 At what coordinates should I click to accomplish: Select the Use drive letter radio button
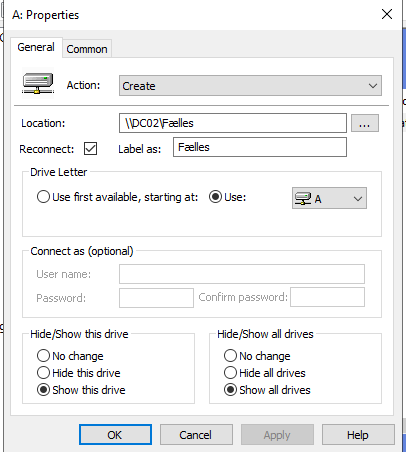[x=215, y=197]
